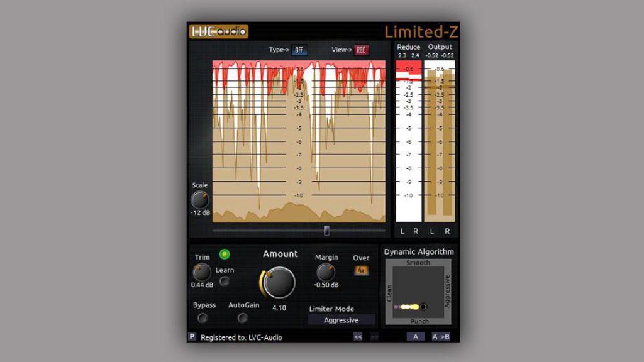Screen dimensions: 644x362
Task: Click the Limited-Z plugin title
Action: 421,32
